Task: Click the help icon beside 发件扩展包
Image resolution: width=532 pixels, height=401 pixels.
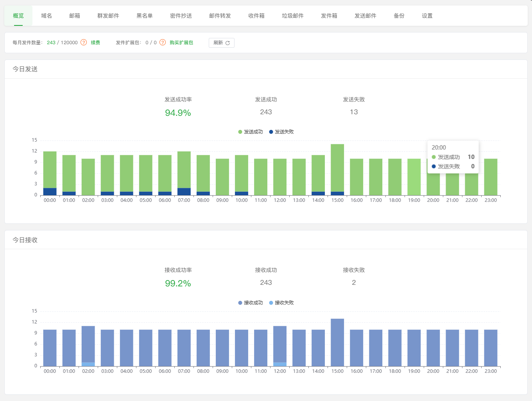Action: click(x=163, y=43)
